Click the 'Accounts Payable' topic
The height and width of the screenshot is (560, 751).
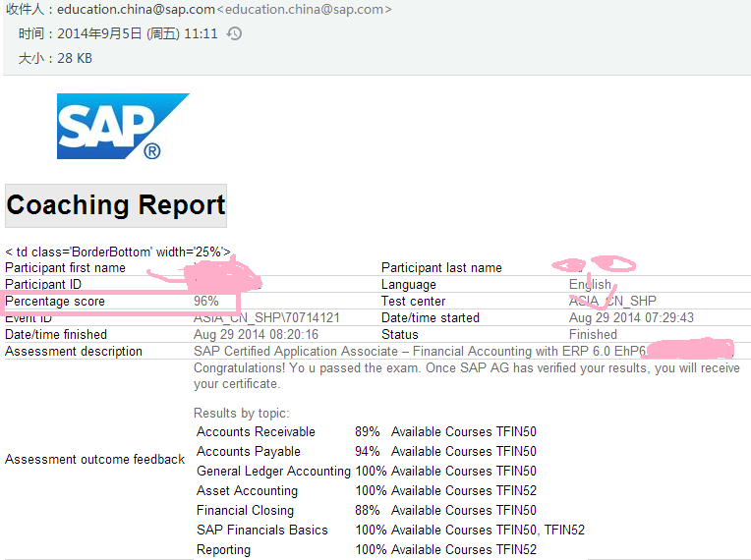[x=249, y=451]
